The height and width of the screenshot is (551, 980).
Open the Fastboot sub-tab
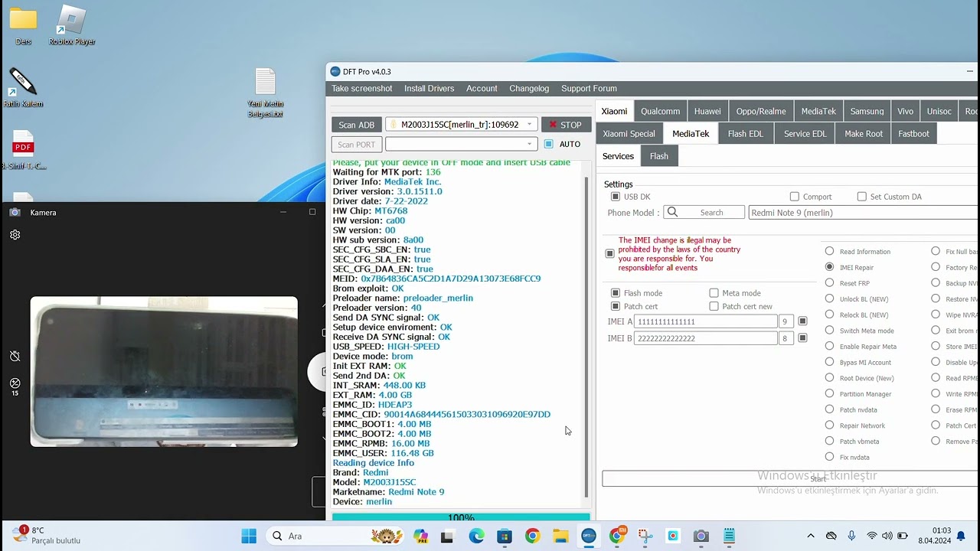(x=913, y=134)
